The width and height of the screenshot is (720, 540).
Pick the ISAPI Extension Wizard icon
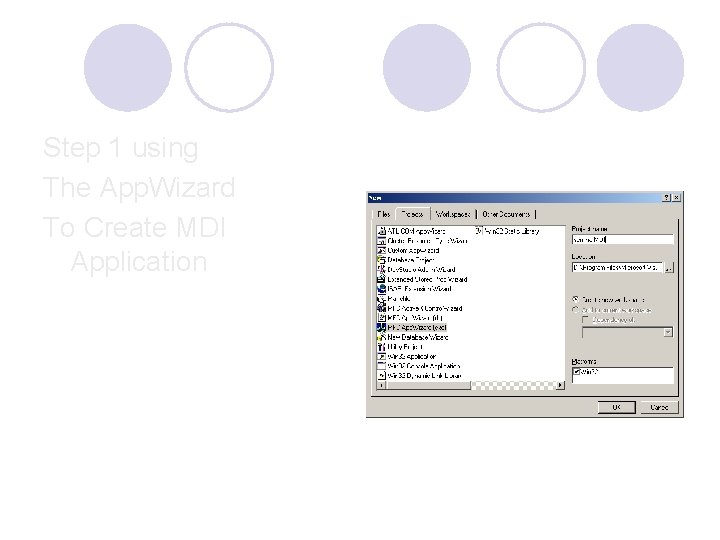point(381,289)
